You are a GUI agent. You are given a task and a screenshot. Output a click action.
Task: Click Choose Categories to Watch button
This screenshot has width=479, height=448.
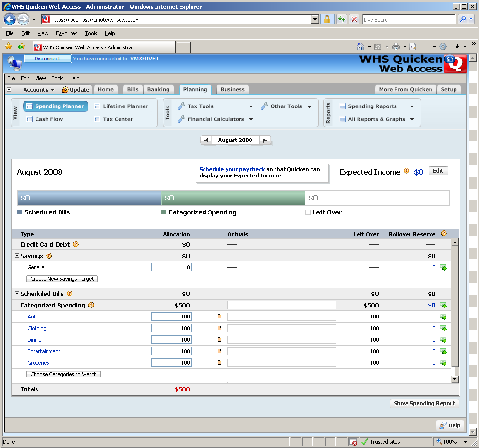tap(63, 374)
